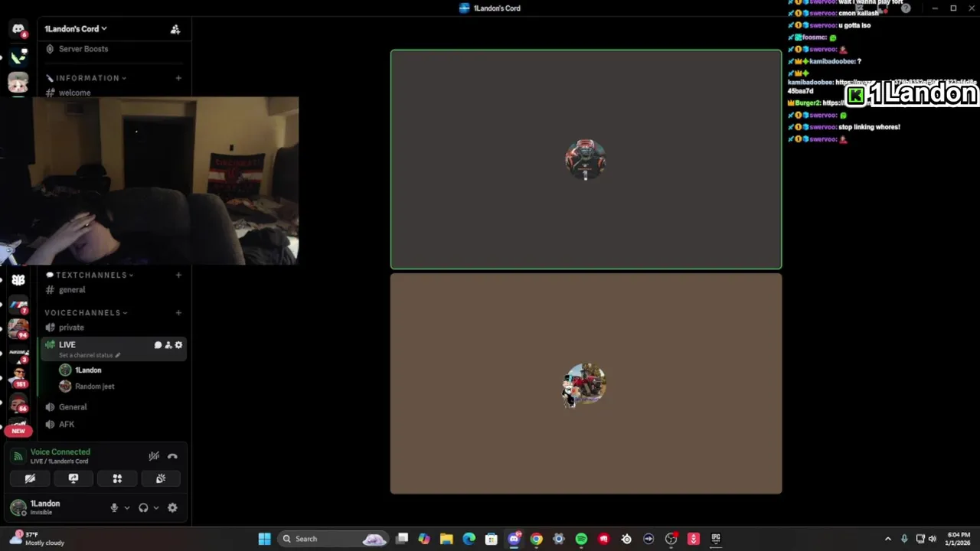Click the taskbar Search box
980x551 pixels.
[x=333, y=539]
